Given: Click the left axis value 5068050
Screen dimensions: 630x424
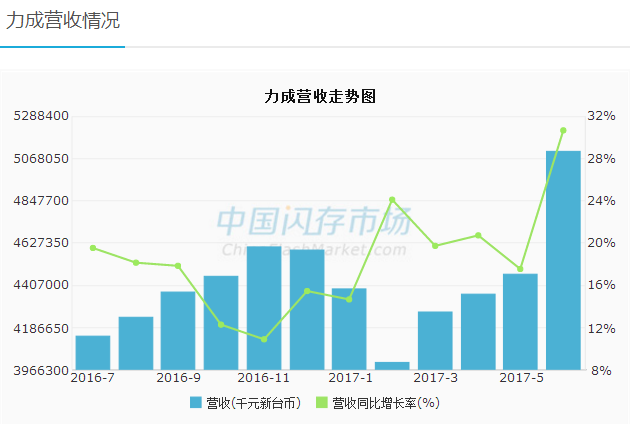Looking at the screenshot, I should (41, 159).
